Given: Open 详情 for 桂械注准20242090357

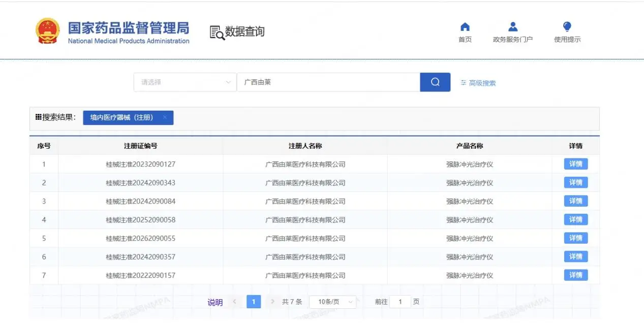Looking at the screenshot, I should coord(576,256).
